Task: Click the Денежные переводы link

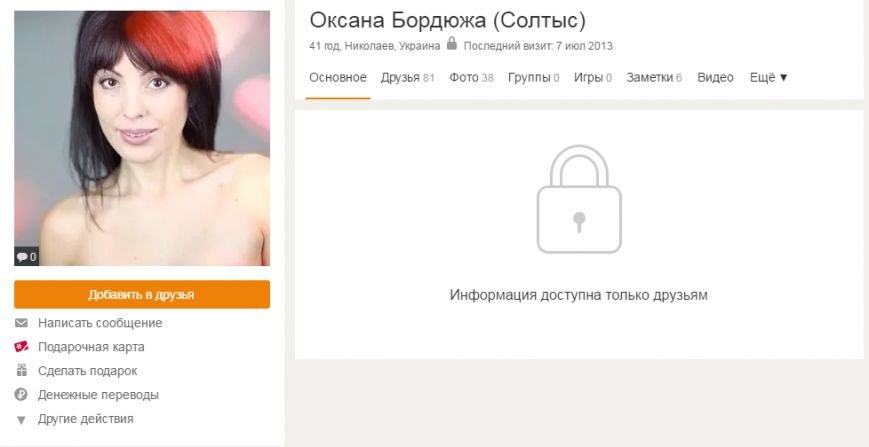Action: (98, 395)
